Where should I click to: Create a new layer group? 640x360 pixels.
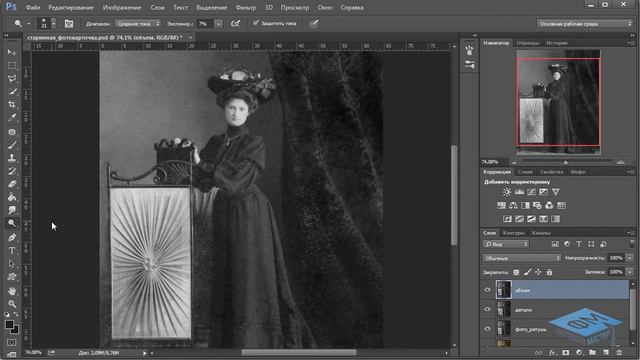point(592,352)
